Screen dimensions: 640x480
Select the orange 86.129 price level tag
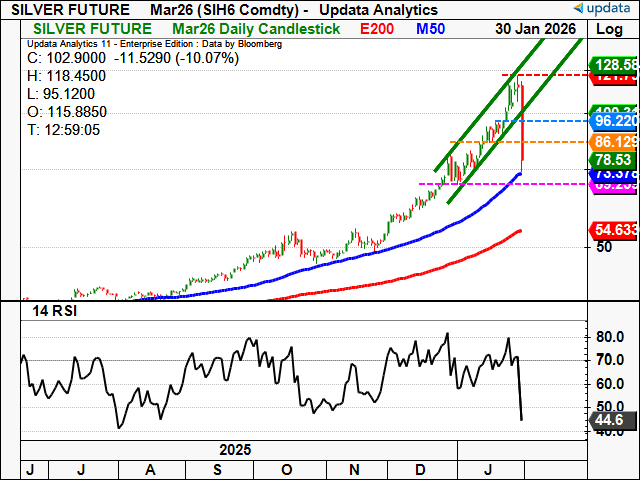612,143
